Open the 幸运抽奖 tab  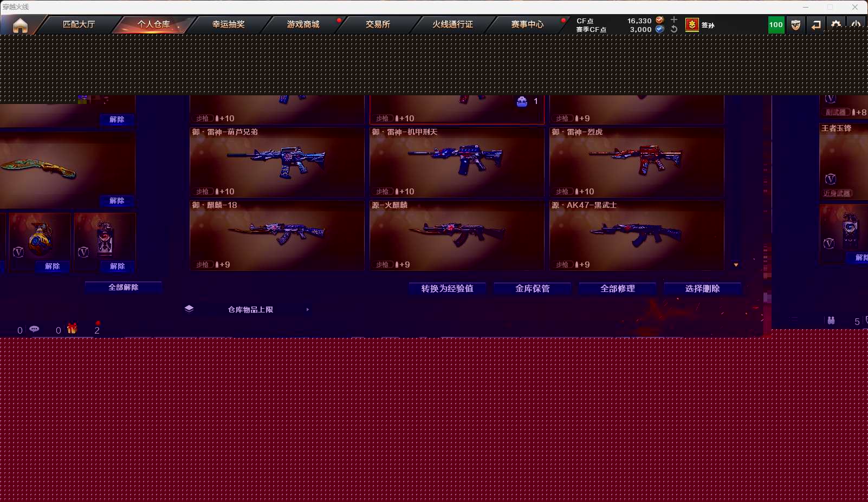click(x=228, y=24)
